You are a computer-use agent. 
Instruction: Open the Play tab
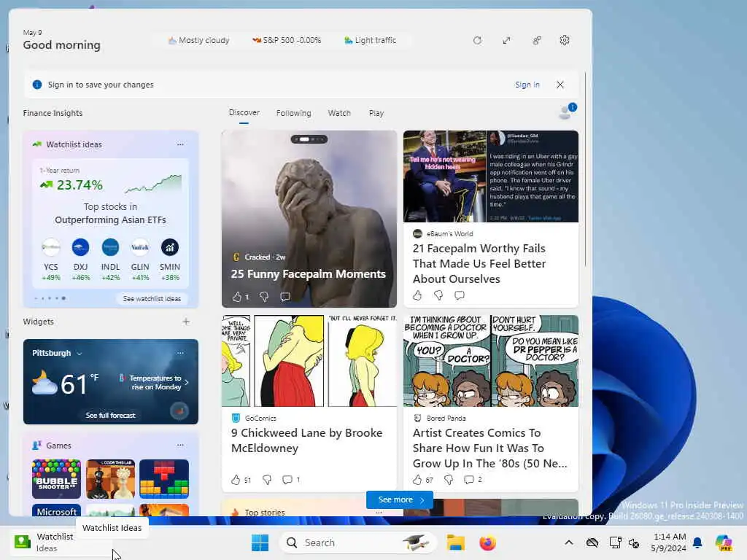click(376, 113)
